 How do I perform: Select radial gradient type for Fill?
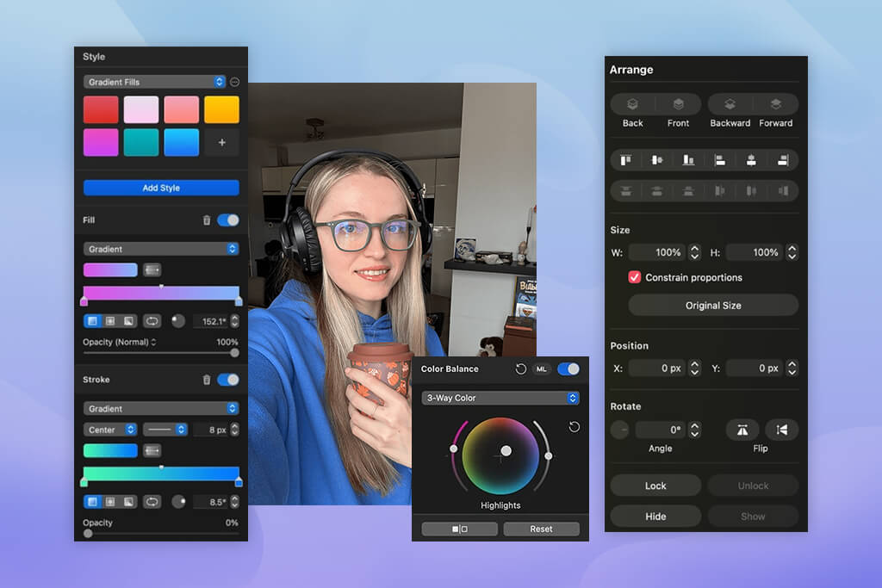point(110,321)
